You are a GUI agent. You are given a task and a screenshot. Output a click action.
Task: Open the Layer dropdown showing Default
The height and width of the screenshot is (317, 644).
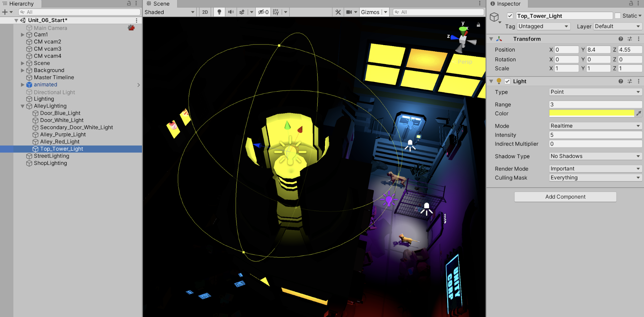click(618, 26)
